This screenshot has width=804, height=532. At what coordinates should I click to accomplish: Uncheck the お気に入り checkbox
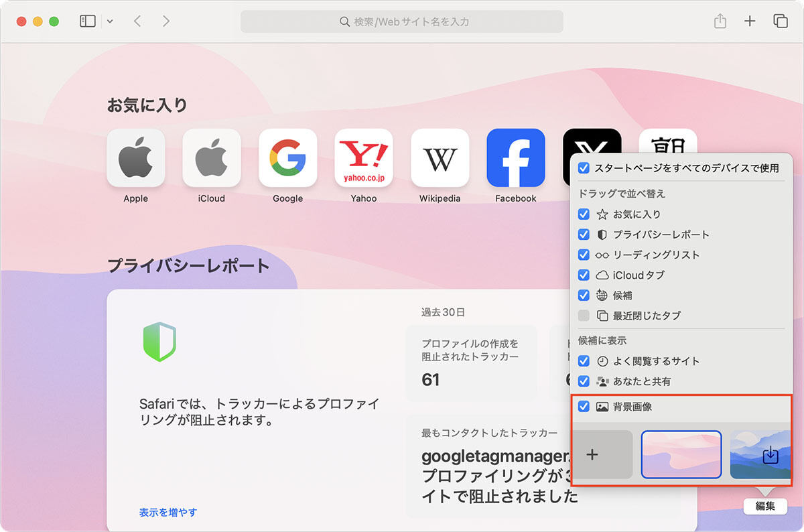tap(584, 214)
